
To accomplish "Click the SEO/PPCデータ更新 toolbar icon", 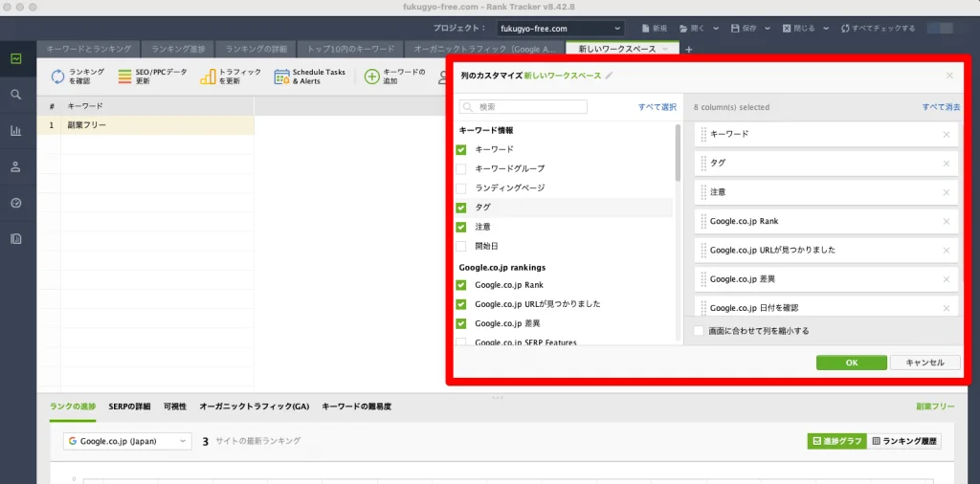I will (x=124, y=77).
